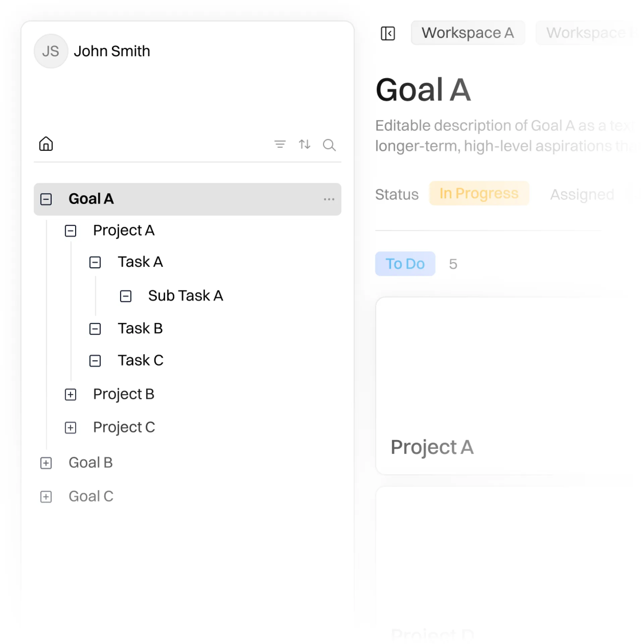Click the In Progress status badge
The image size is (644, 644).
pyautogui.click(x=479, y=193)
